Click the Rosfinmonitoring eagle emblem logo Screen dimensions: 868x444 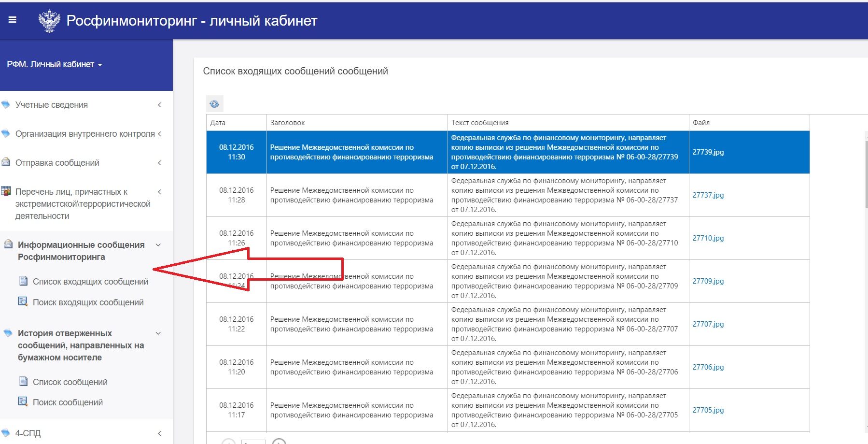49,21
